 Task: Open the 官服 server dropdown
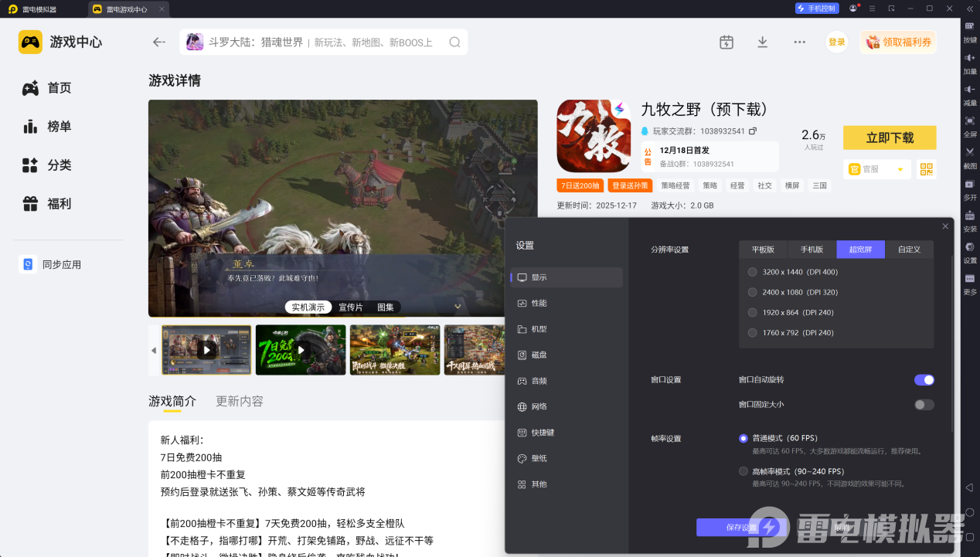pos(877,169)
